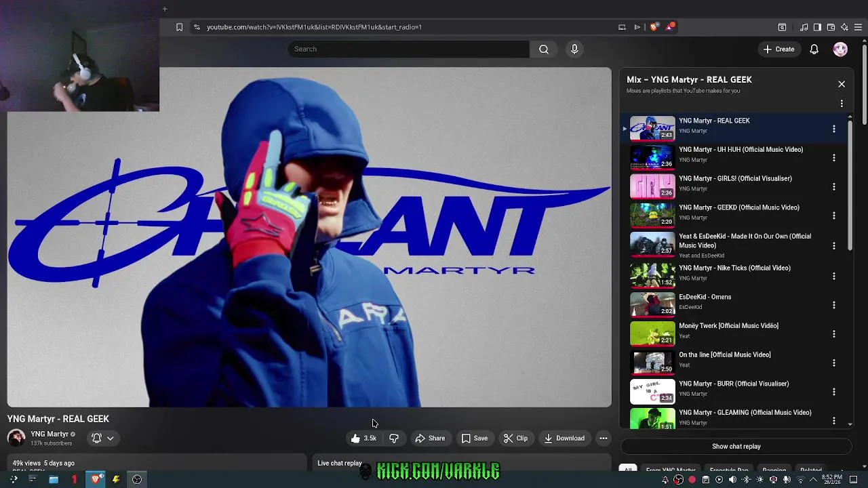Open options for Made It On Our Own row
Viewport: 868px width, 488px height.
(833, 245)
